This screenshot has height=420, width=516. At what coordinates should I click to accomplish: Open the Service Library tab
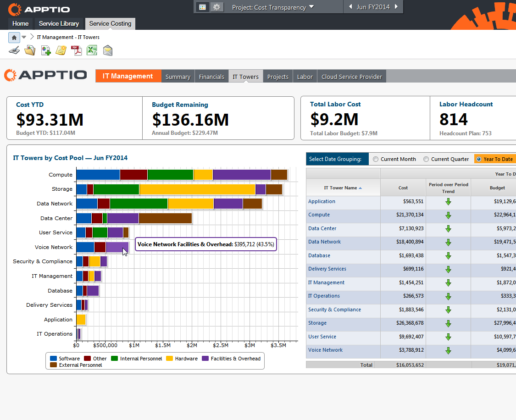[59, 24]
